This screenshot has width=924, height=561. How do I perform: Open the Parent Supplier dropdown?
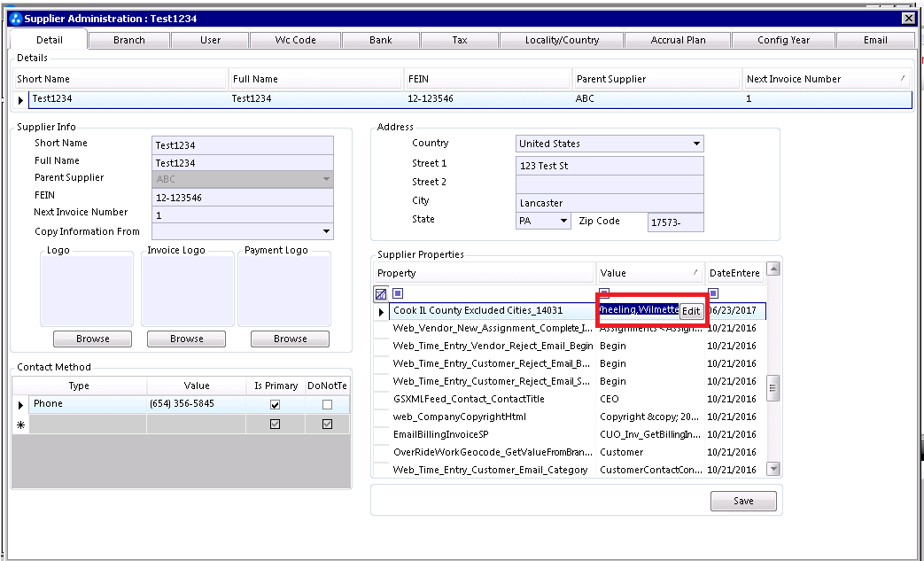326,178
